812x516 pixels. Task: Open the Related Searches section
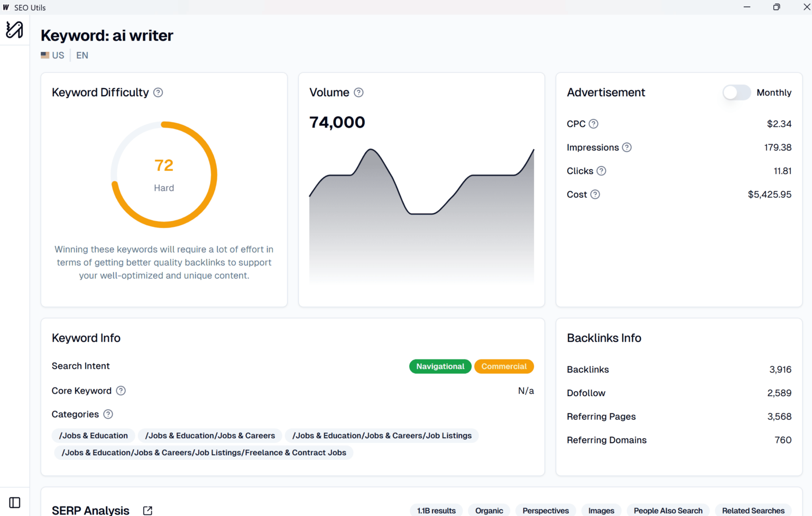752,510
